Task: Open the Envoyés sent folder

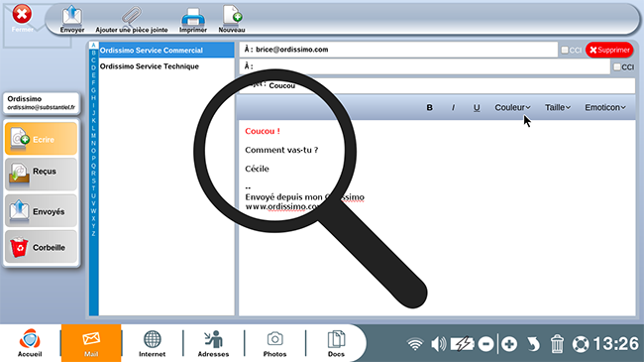Action: pos(41,210)
